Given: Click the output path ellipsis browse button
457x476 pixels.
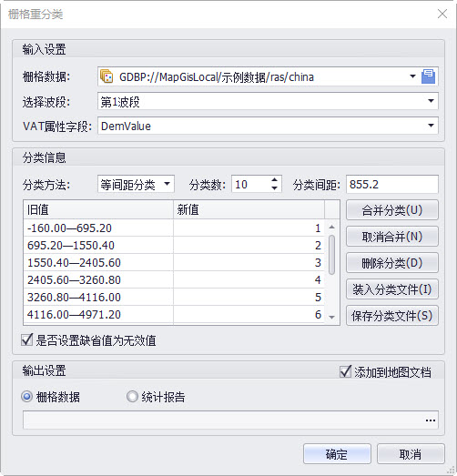Looking at the screenshot, I should pos(431,420).
